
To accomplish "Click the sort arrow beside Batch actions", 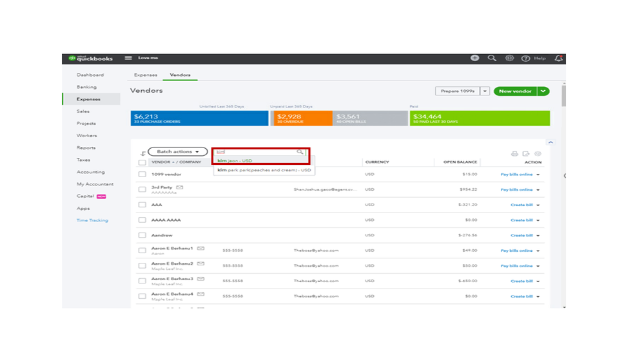I will point(142,153).
